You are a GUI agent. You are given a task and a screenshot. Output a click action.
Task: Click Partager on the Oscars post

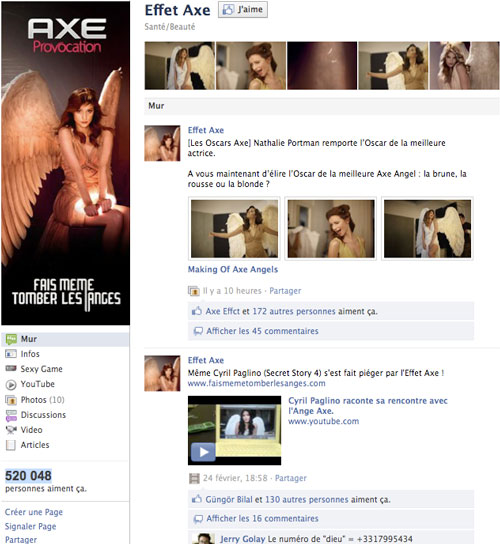click(285, 291)
